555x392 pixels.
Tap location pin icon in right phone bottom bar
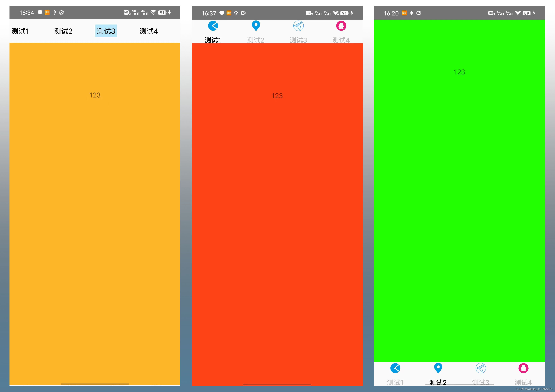tap(438, 368)
